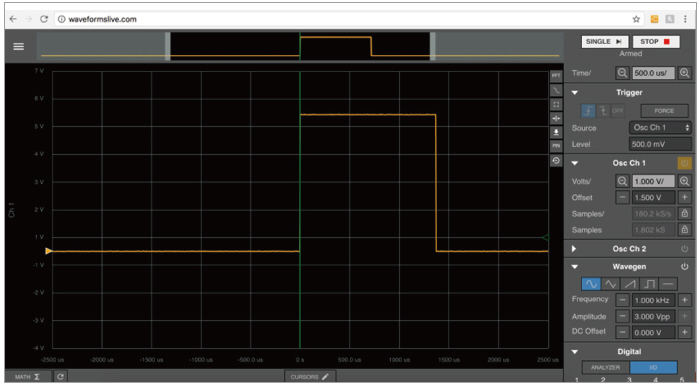Select the sine wave shape icon

tap(591, 284)
